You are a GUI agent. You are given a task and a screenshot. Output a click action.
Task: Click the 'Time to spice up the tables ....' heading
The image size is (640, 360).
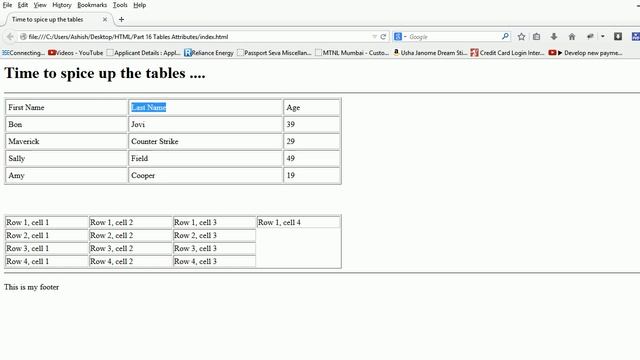(104, 73)
